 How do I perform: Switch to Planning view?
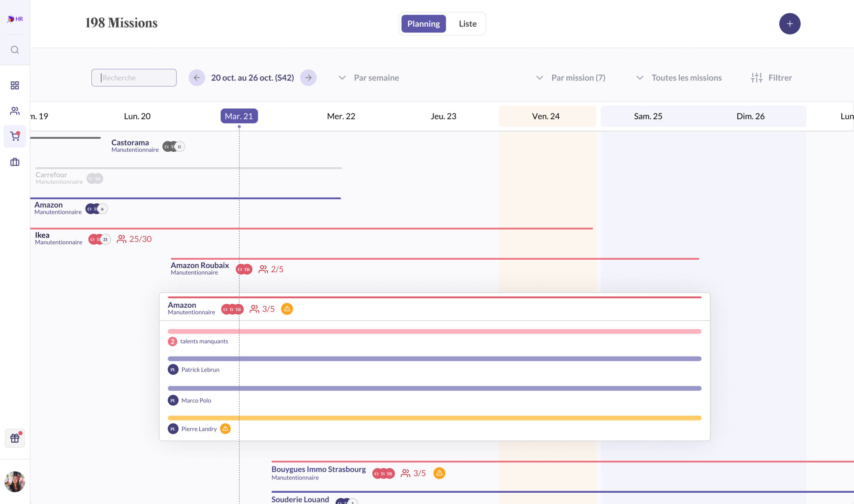pos(423,24)
